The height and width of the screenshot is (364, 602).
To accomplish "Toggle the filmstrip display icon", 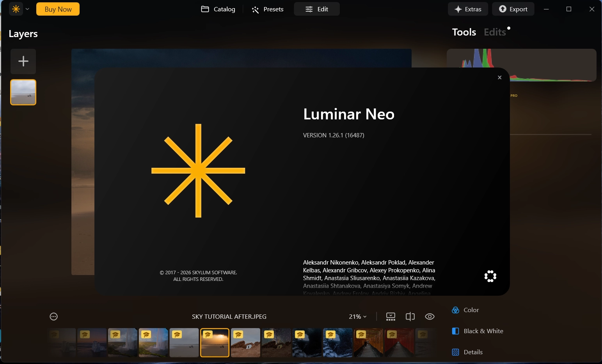I will 391,316.
